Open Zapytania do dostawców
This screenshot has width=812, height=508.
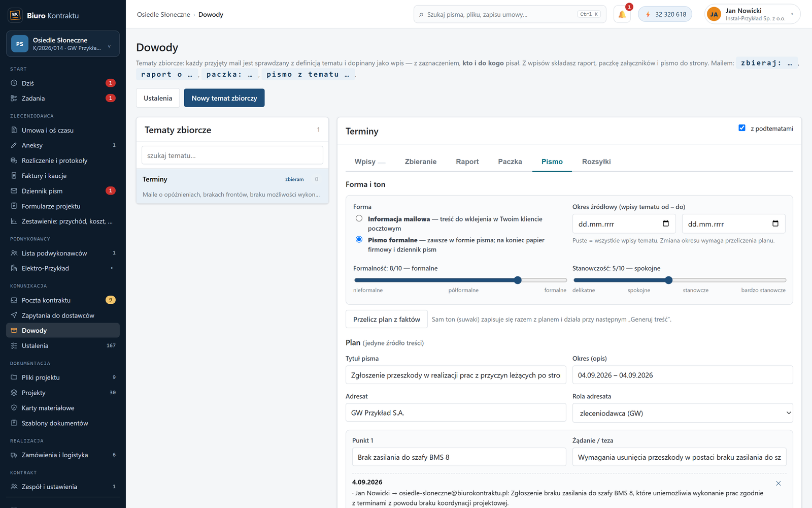[x=63, y=315]
